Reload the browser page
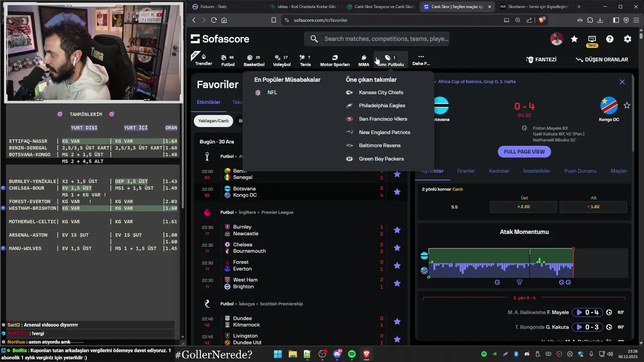Image resolution: width=644 pixels, height=362 pixels. [214, 20]
